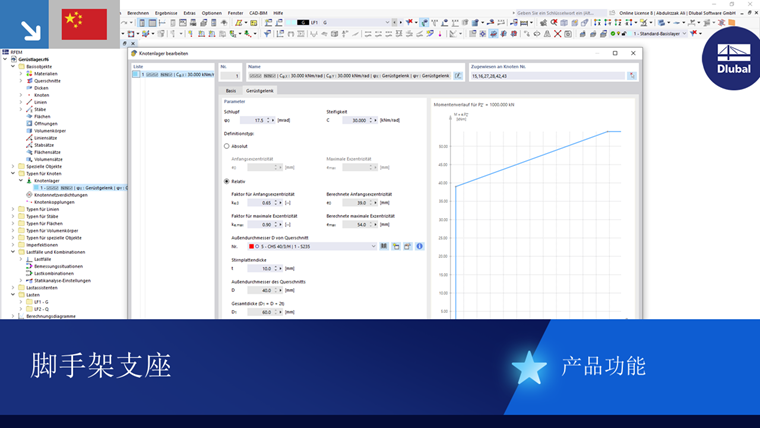Click the Knotenlager support icon in the tree
This screenshot has height=428, width=760.
(x=29, y=180)
